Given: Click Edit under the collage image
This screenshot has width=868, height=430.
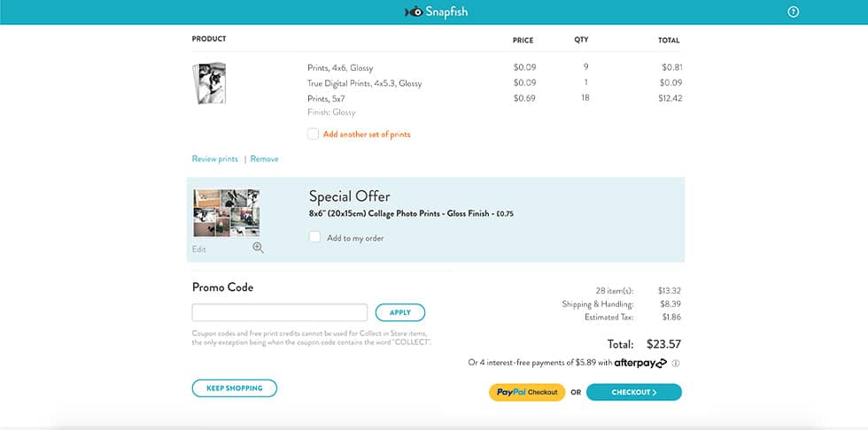Looking at the screenshot, I should pyautogui.click(x=198, y=250).
